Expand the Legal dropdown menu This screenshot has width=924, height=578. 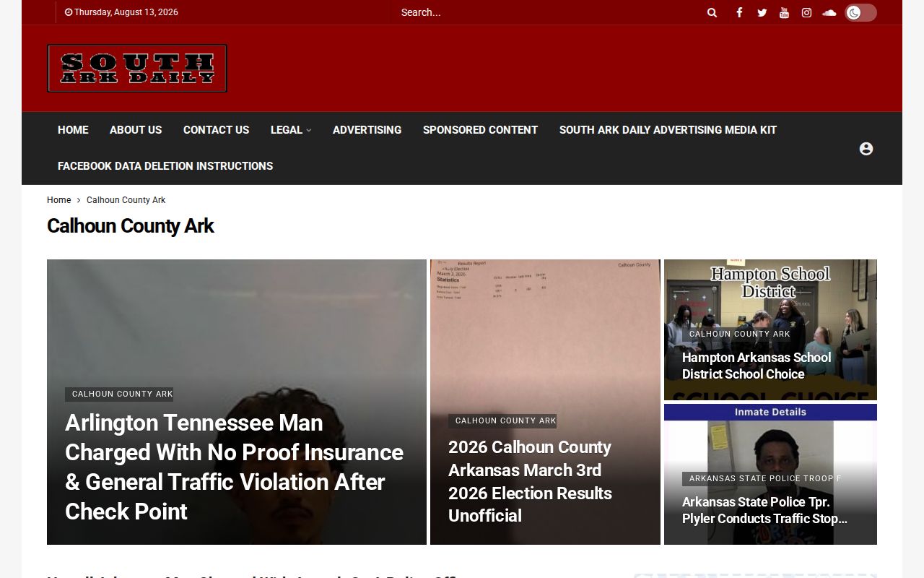pos(291,130)
